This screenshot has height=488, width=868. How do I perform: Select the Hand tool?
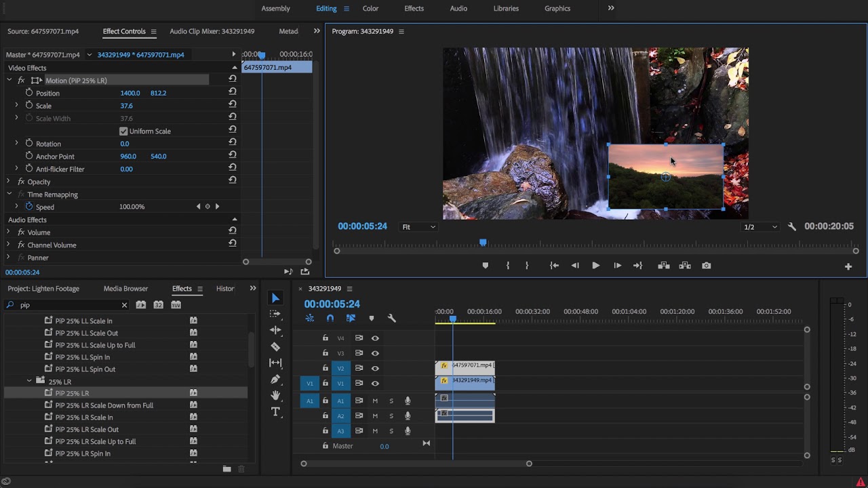tap(275, 395)
